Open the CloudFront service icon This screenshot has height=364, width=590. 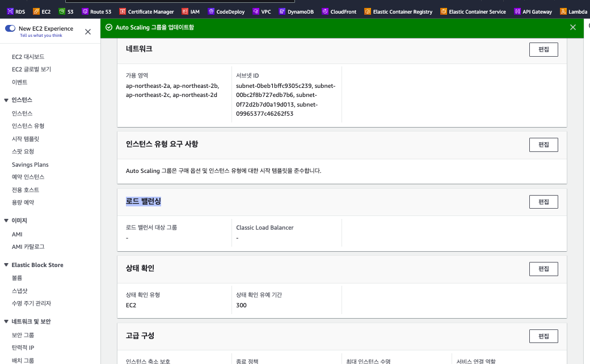[x=325, y=12]
